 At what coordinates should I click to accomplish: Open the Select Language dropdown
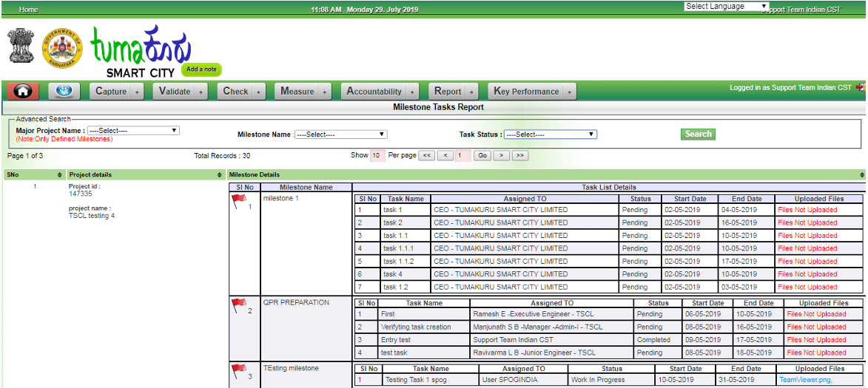726,6
